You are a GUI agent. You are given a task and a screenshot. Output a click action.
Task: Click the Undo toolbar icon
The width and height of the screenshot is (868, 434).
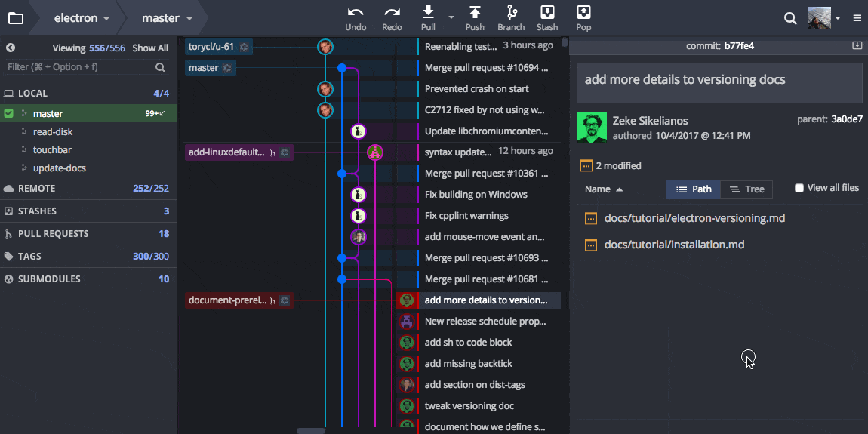tap(356, 13)
